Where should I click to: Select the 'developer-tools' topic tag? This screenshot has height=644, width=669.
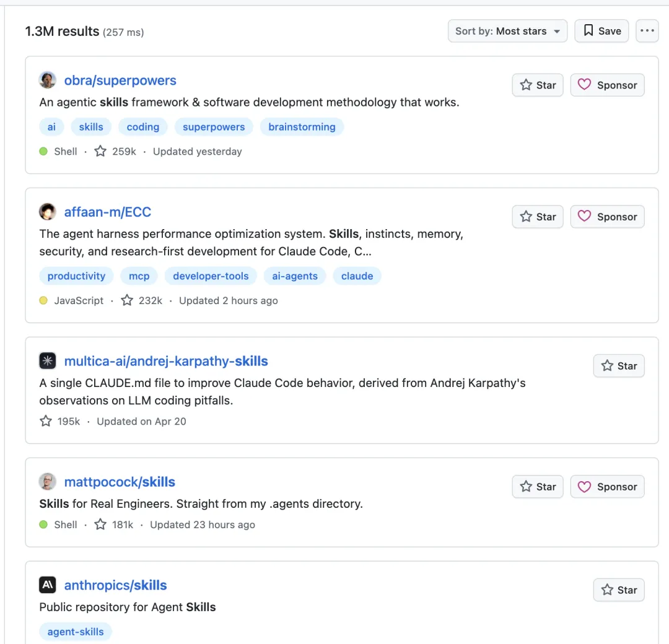[211, 276]
